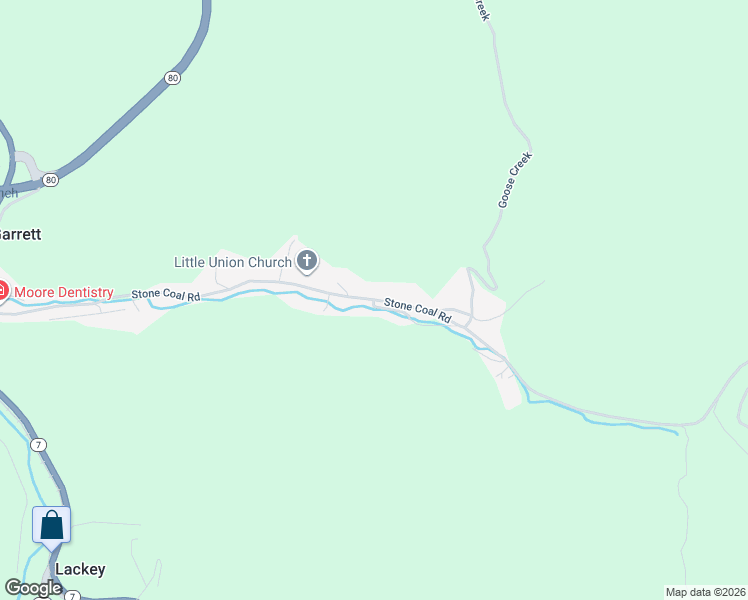Click the Route 7 shield above Lackey
Image resolution: width=748 pixels, height=600 pixels.
[x=39, y=445]
